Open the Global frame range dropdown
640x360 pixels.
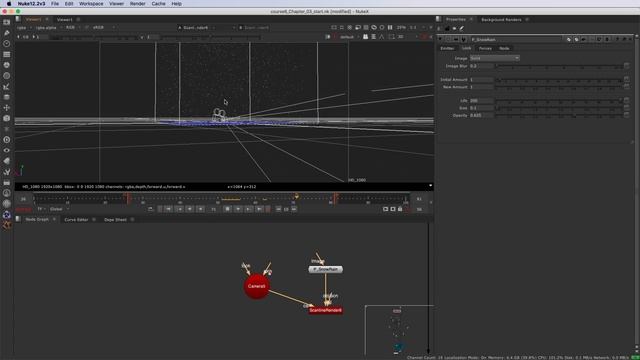click(60, 209)
